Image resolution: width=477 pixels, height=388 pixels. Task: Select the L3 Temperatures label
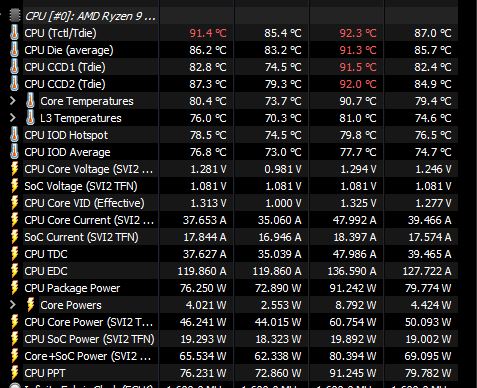81,118
